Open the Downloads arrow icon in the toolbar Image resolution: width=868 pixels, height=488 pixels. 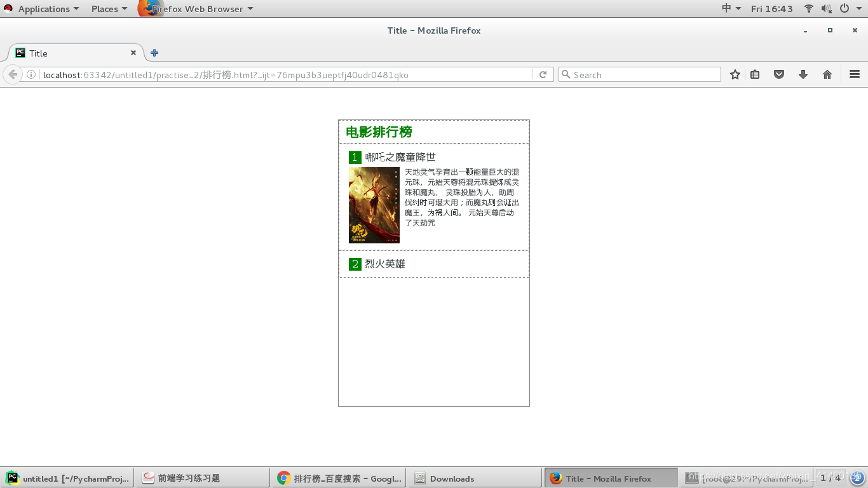[803, 75]
